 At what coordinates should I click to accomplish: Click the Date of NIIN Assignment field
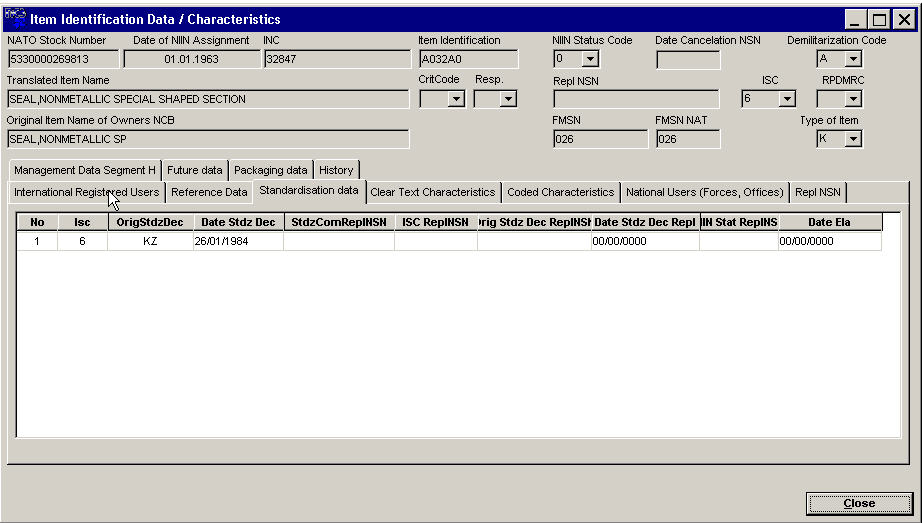click(x=192, y=59)
